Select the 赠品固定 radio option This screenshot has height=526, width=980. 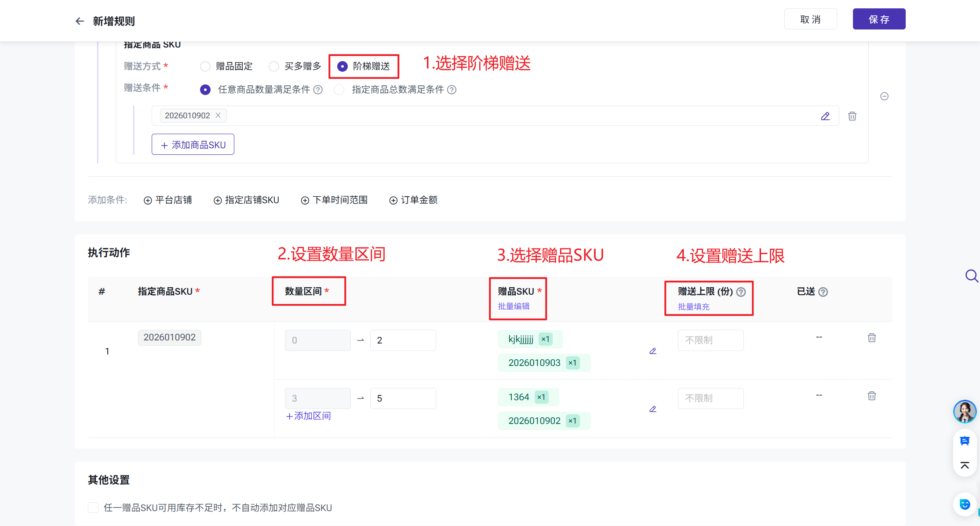pyautogui.click(x=205, y=66)
